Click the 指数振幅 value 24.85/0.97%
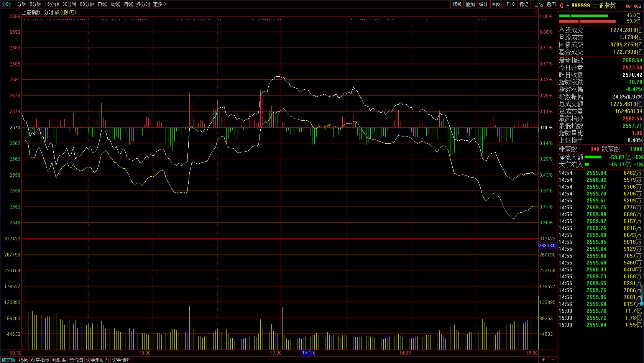Image resolution: width=644 pixels, height=363 pixels. click(627, 97)
